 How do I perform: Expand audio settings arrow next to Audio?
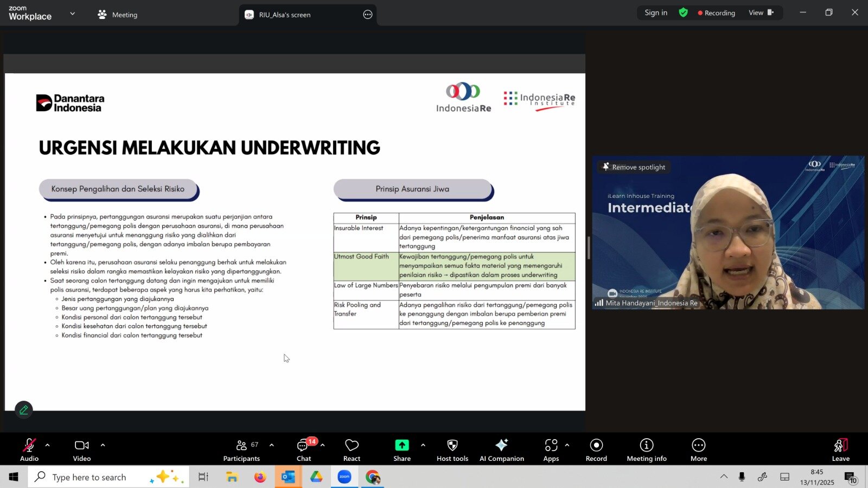[x=48, y=445]
